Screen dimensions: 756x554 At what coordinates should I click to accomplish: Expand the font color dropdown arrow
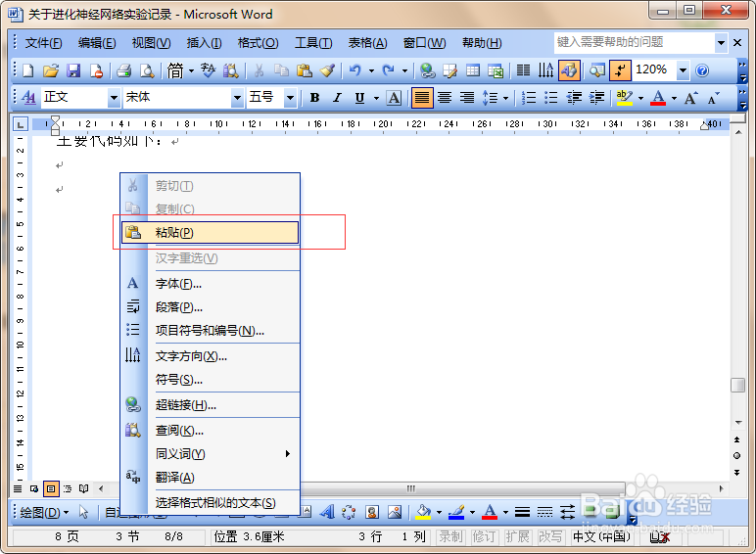point(674,98)
